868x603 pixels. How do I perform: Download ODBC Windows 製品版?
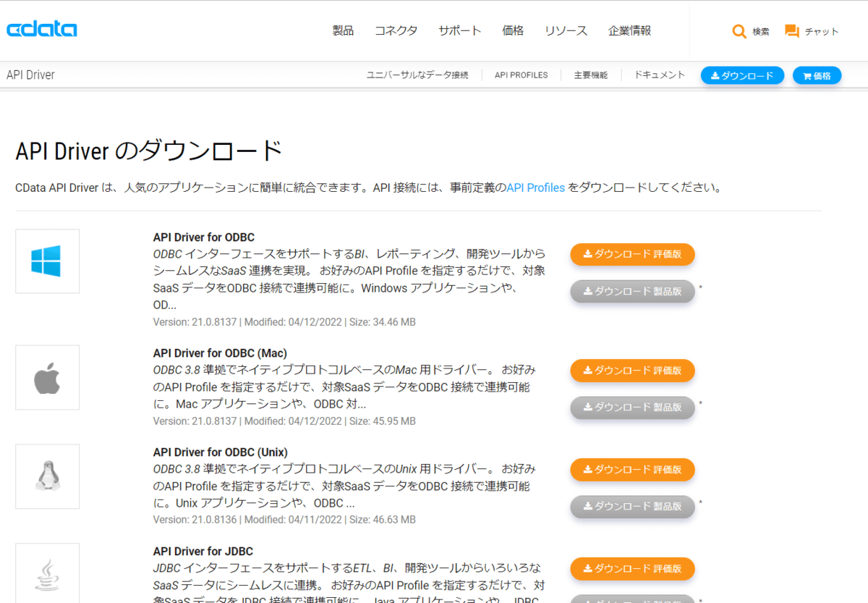tap(632, 291)
